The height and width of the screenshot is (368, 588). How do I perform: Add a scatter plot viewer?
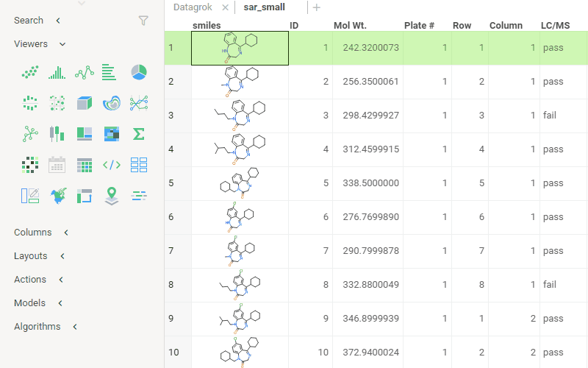pyautogui.click(x=29, y=72)
